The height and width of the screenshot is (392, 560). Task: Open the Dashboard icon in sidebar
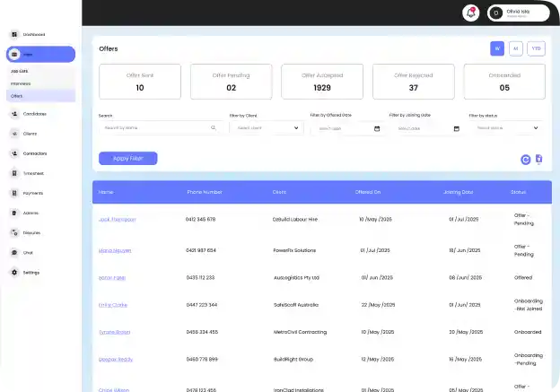click(14, 35)
